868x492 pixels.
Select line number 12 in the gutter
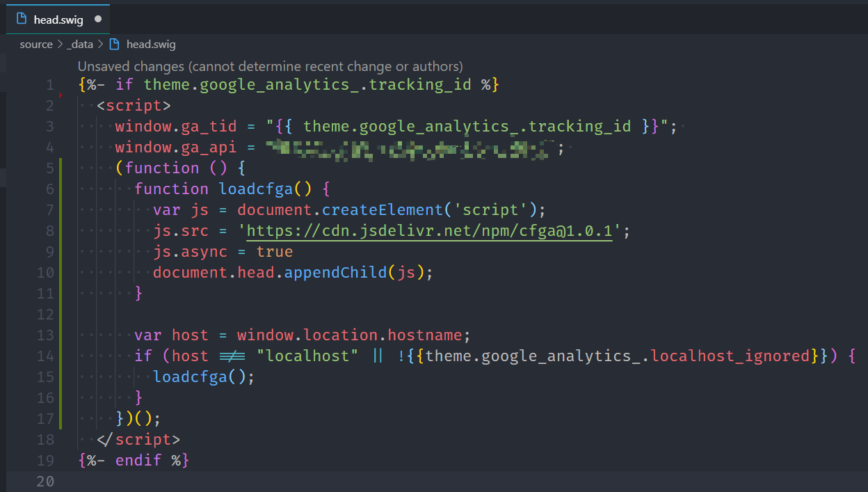click(x=45, y=315)
